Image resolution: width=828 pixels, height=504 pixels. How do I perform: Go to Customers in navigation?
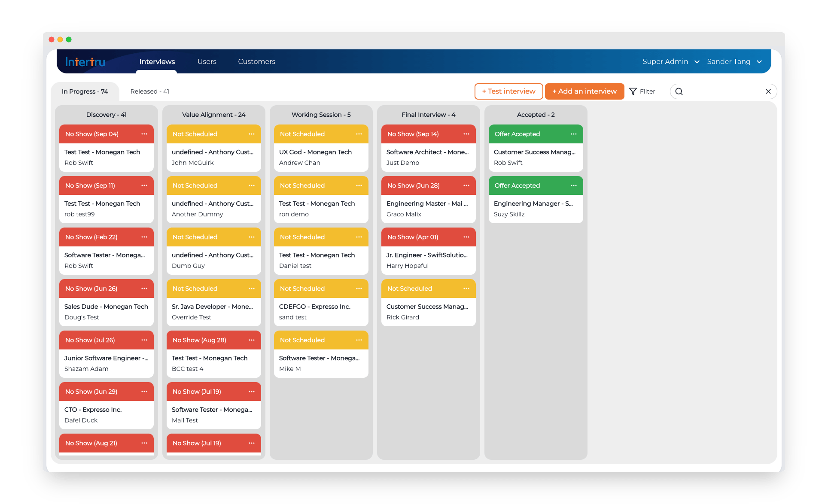coord(256,61)
